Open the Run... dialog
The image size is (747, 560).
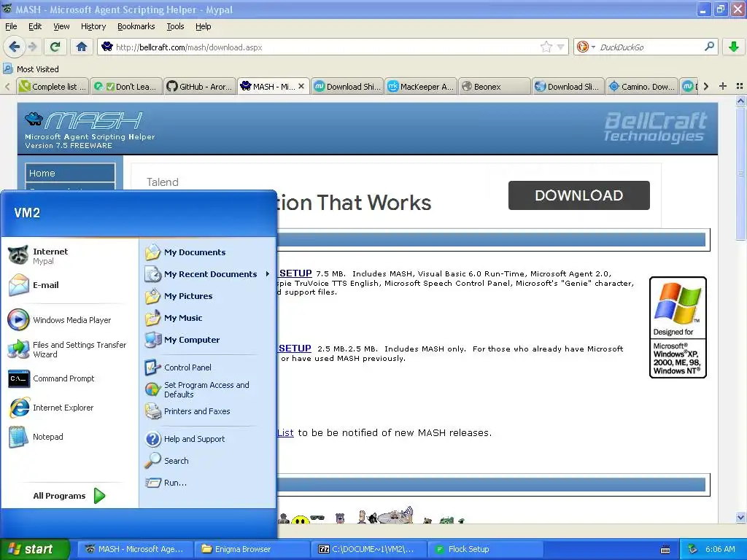[x=208, y=483]
